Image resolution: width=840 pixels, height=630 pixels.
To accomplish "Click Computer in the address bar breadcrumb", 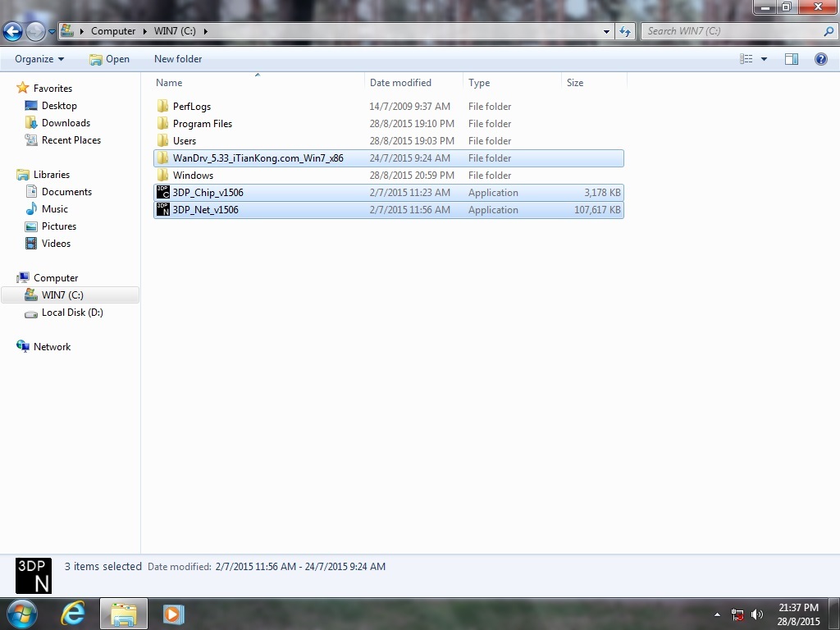I will pyautogui.click(x=113, y=31).
